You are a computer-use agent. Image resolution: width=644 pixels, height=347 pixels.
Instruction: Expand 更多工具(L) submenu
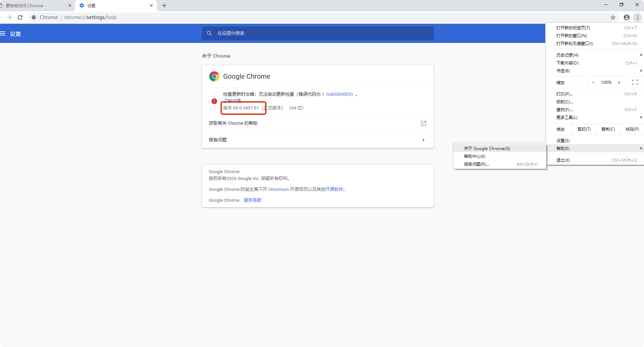pyautogui.click(x=595, y=117)
